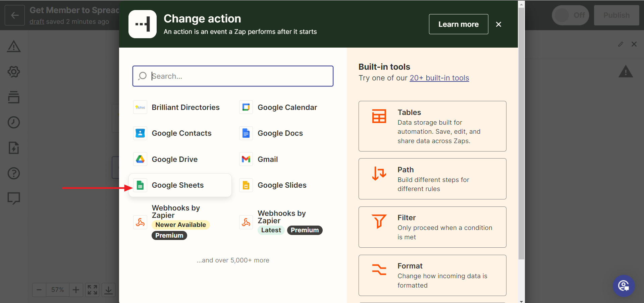Open the help question mark icon

tap(14, 173)
